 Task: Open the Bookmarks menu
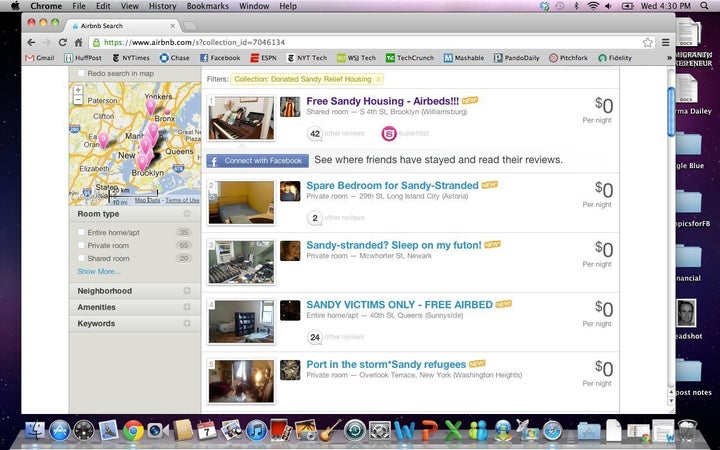pyautogui.click(x=208, y=6)
